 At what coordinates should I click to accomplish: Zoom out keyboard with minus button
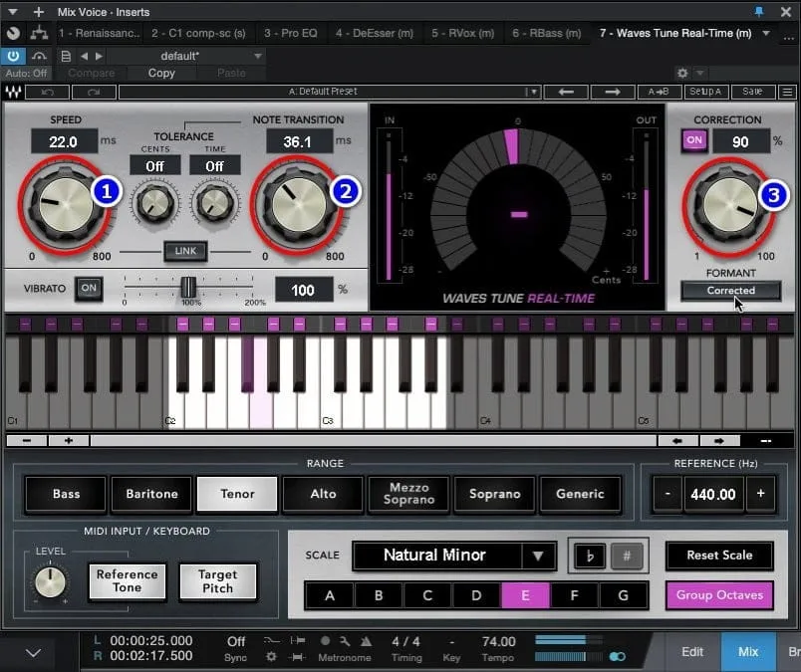(x=27, y=441)
